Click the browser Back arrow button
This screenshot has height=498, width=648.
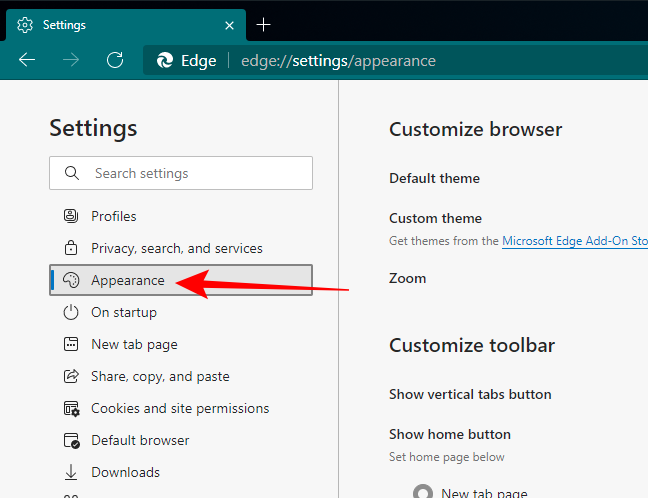pyautogui.click(x=27, y=60)
